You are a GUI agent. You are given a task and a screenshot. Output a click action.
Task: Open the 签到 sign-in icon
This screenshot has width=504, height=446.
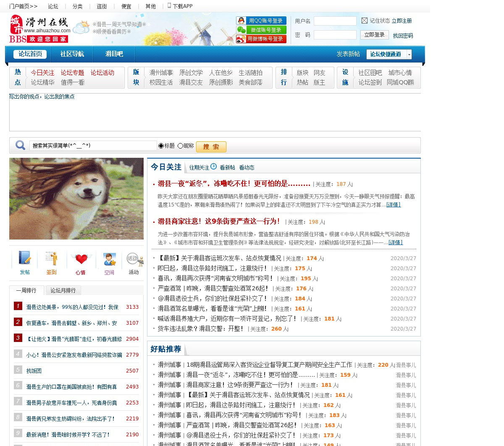[52, 258]
